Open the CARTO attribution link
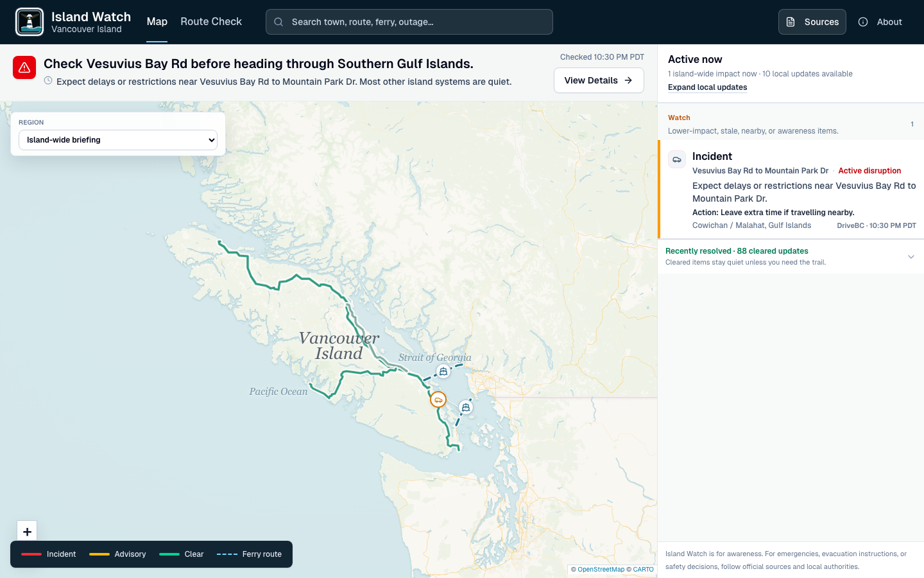This screenshot has width=924, height=578. 643,570
